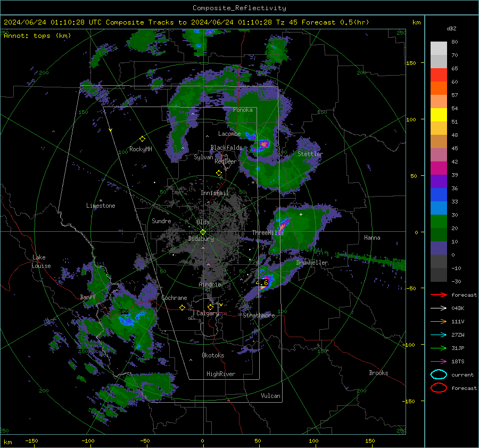This screenshot has height=448, width=479.
Task: Click the yellow diamond marker near RedDeer
Action: click(x=219, y=173)
